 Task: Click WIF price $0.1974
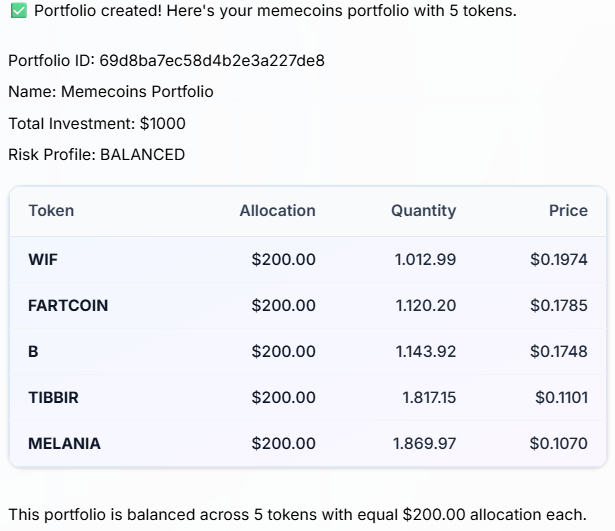point(559,259)
